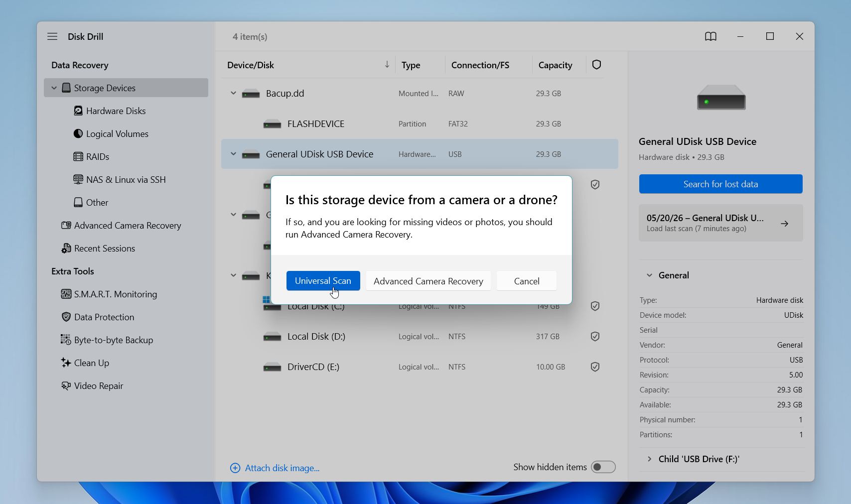Click the Search for lost data button

tap(720, 184)
